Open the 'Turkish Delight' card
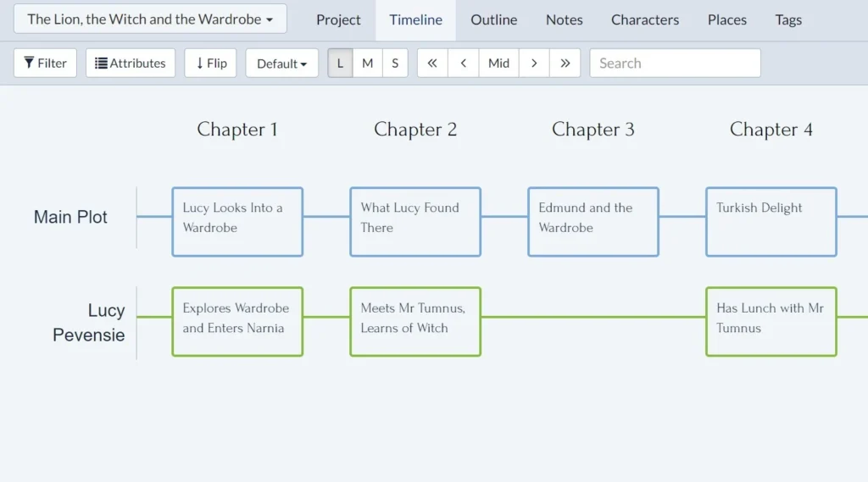The width and height of the screenshot is (868, 482). pyautogui.click(x=771, y=222)
